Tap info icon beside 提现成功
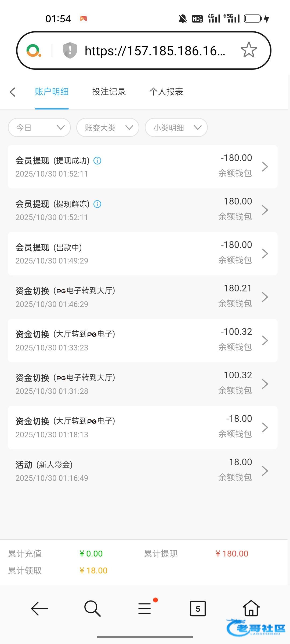The height and width of the screenshot is (644, 290). [97, 161]
